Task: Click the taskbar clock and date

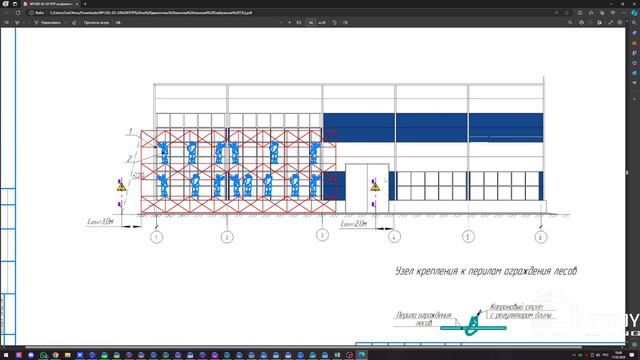Action: point(619,355)
